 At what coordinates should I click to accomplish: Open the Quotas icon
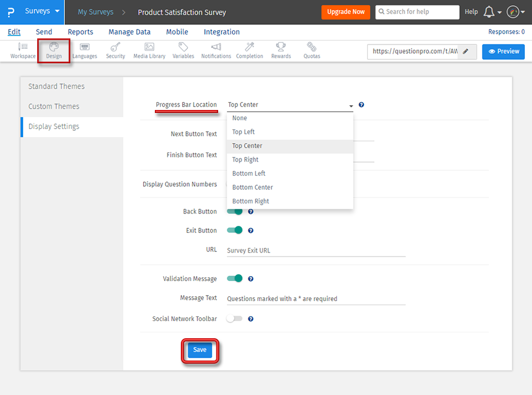tap(312, 50)
